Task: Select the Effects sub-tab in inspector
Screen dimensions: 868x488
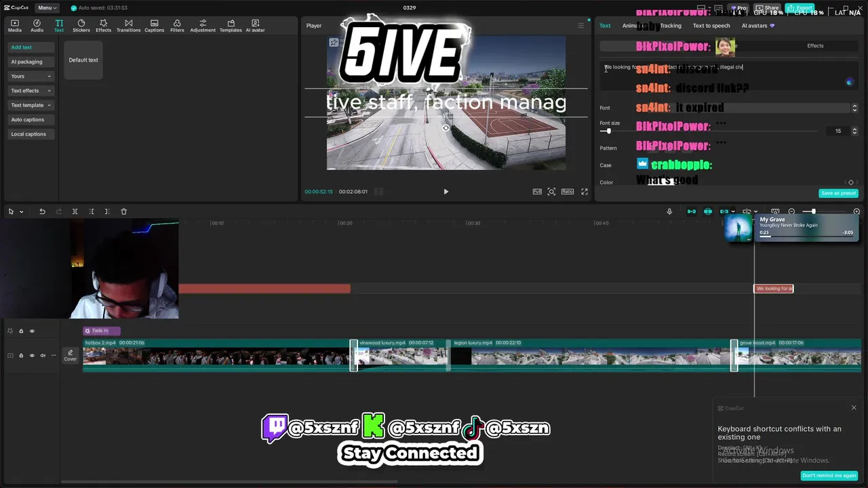Action: [815, 46]
